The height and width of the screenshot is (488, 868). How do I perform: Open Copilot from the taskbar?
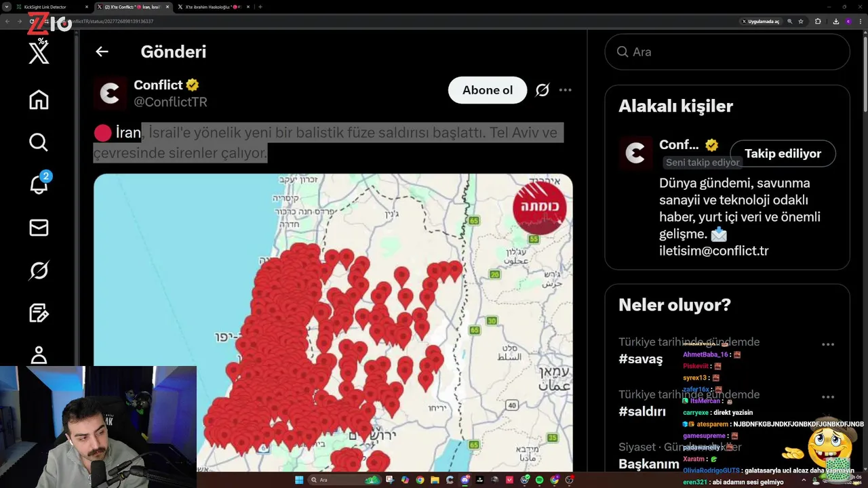click(x=405, y=480)
